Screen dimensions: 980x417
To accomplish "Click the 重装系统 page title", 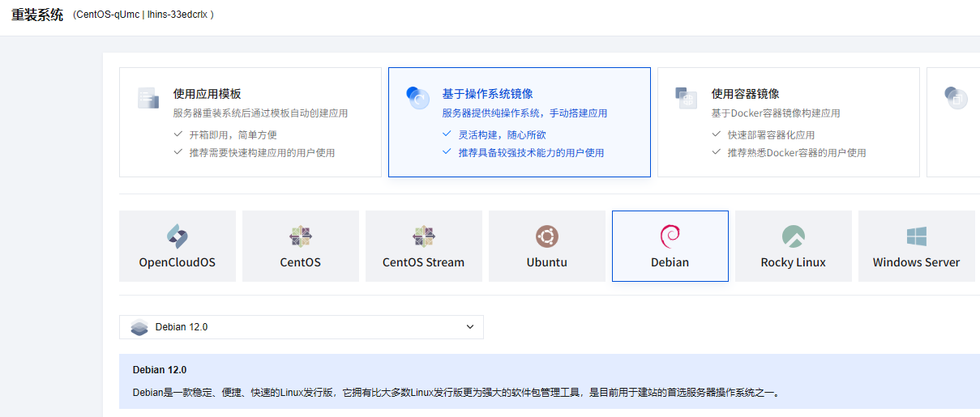I will tap(37, 15).
